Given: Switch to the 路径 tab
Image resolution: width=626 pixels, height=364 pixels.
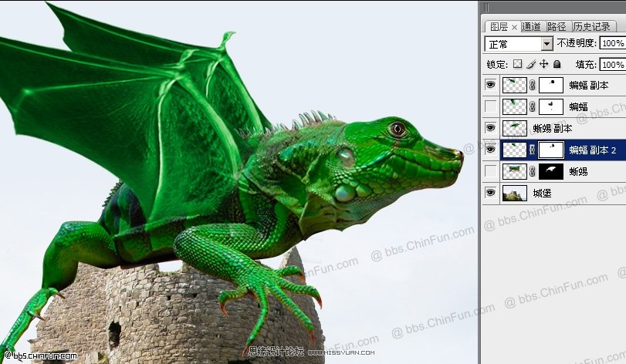Looking at the screenshot, I should 557,27.
